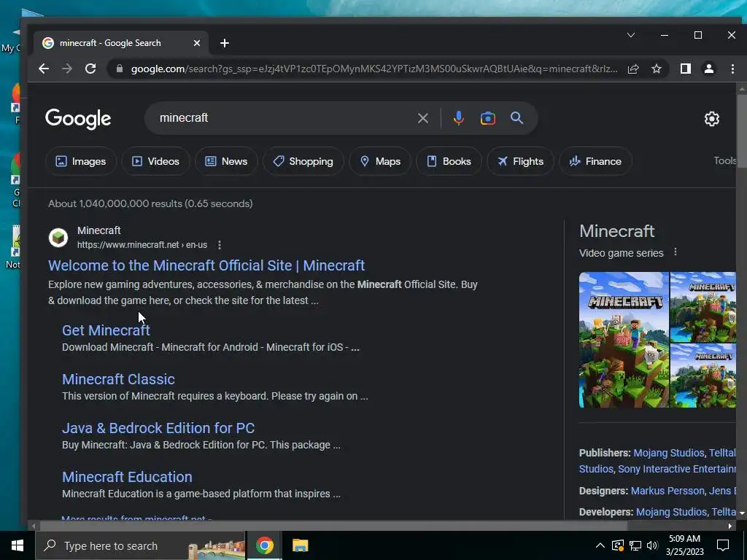Open the taskbar clock and date
Screen dimensions: 747x560
[x=684, y=545]
